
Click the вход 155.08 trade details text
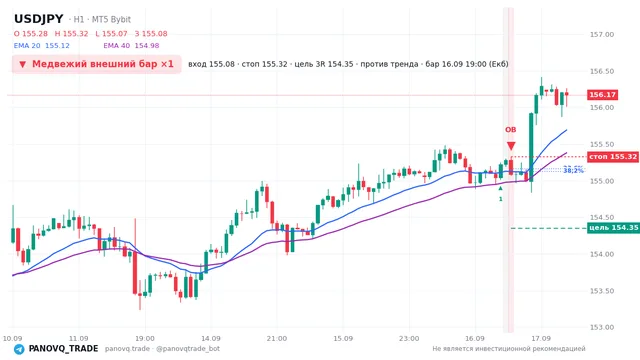pyautogui.click(x=348, y=64)
